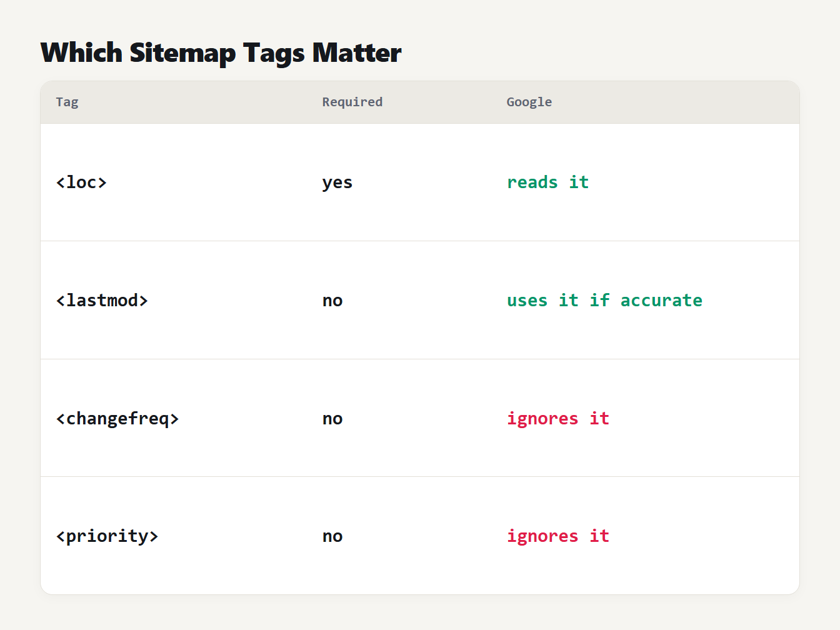Click the 'Which Sitemap Tags Matter' heading
This screenshot has width=840, height=630.
point(221,53)
